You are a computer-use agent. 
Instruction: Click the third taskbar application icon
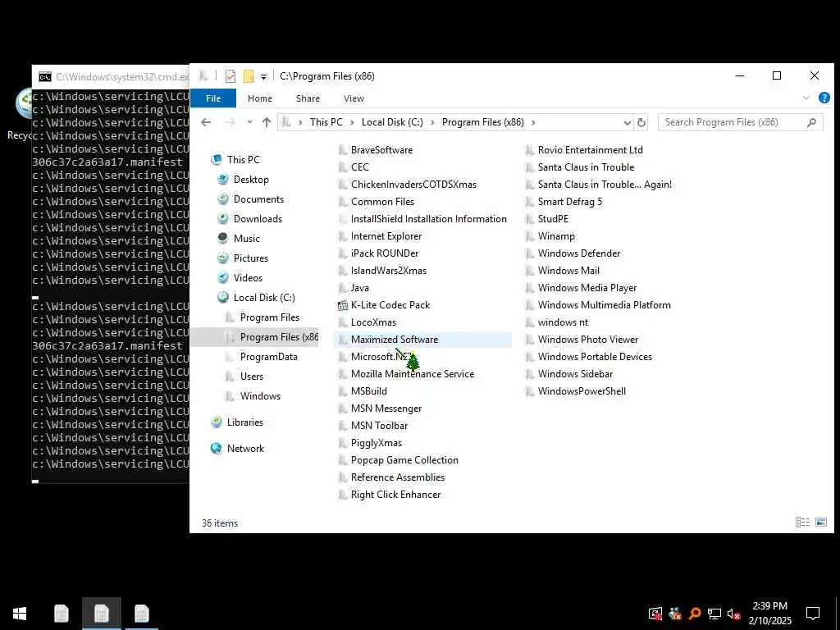pyautogui.click(x=141, y=614)
